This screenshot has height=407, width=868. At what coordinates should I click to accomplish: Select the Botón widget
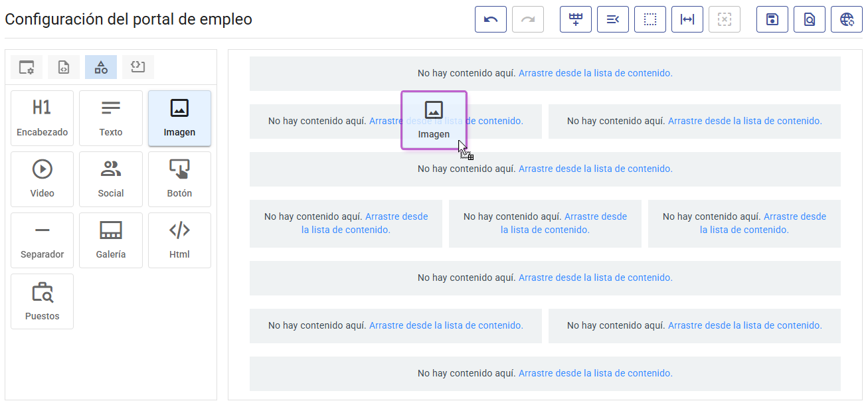[179, 179]
